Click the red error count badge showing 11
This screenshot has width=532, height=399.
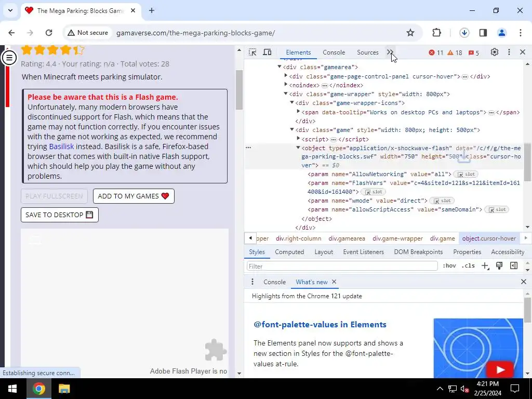coord(436,52)
